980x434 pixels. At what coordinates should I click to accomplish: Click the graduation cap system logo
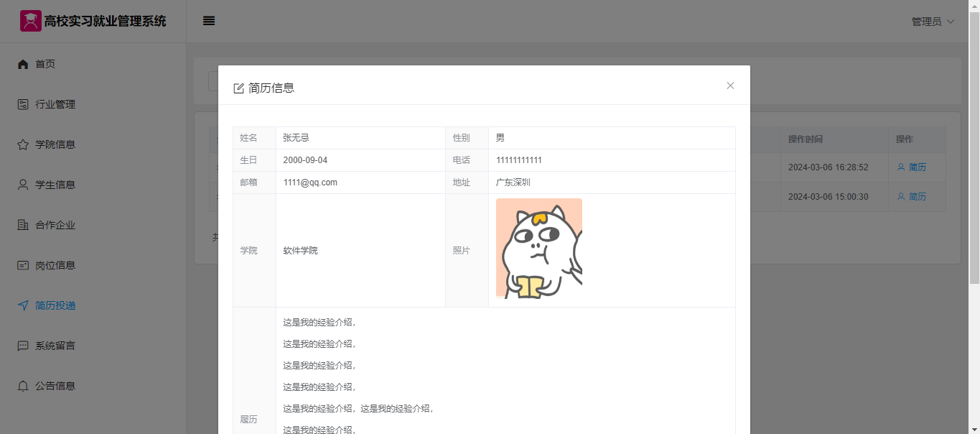pyautogui.click(x=30, y=21)
